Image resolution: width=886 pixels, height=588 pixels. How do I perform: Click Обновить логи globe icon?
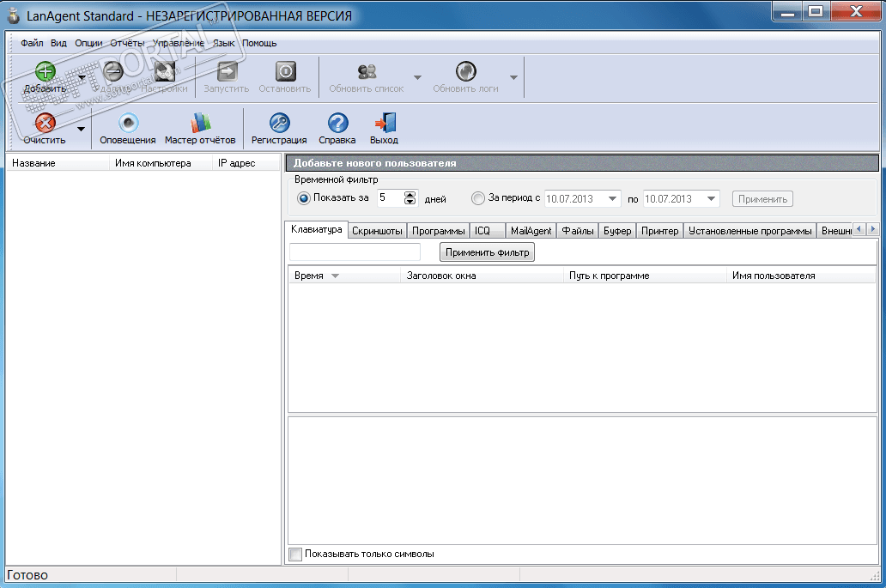[x=465, y=72]
